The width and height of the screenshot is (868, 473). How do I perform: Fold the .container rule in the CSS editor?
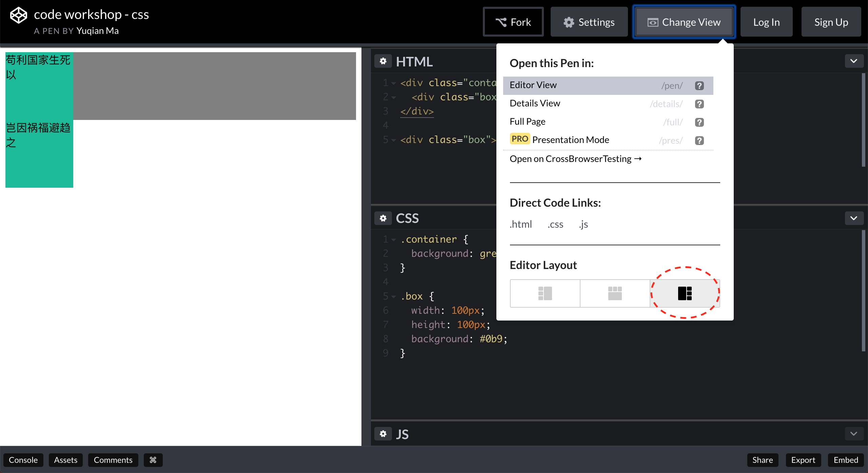[x=393, y=239]
